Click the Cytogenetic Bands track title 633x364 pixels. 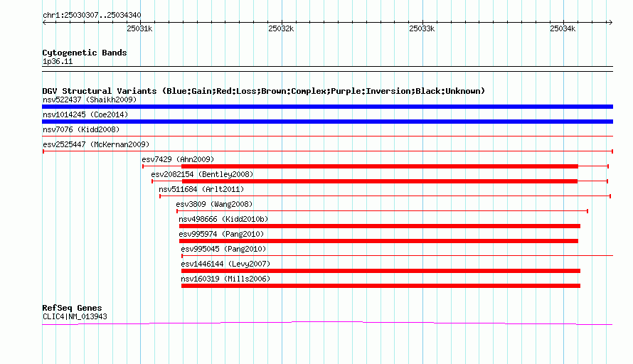point(85,53)
